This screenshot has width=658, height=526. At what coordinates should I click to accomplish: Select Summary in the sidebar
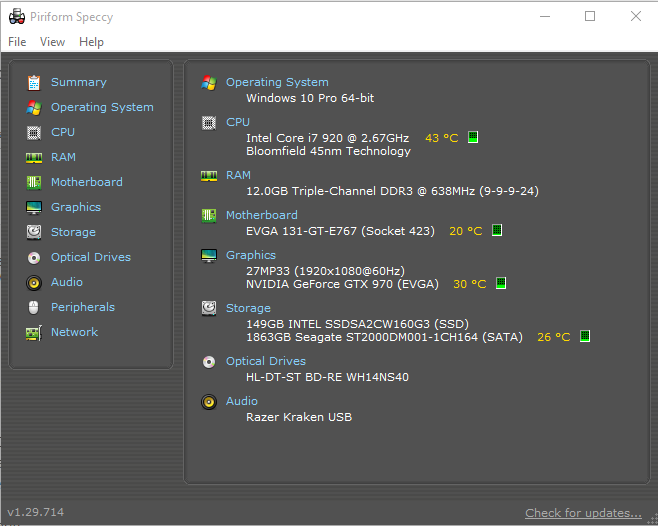point(79,82)
